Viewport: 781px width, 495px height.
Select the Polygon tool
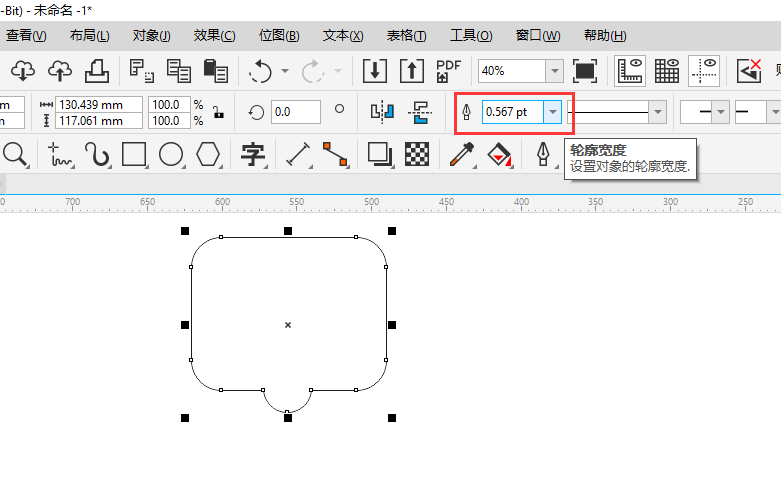pos(208,154)
